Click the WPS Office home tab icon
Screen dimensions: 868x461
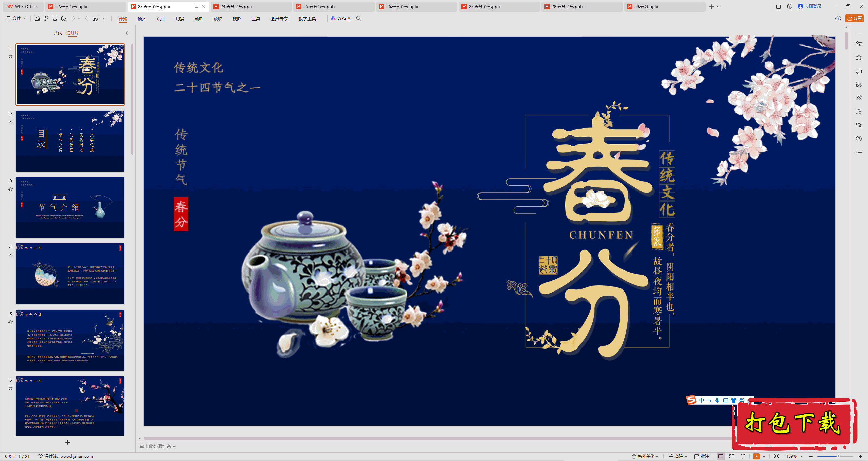pyautogui.click(x=22, y=6)
